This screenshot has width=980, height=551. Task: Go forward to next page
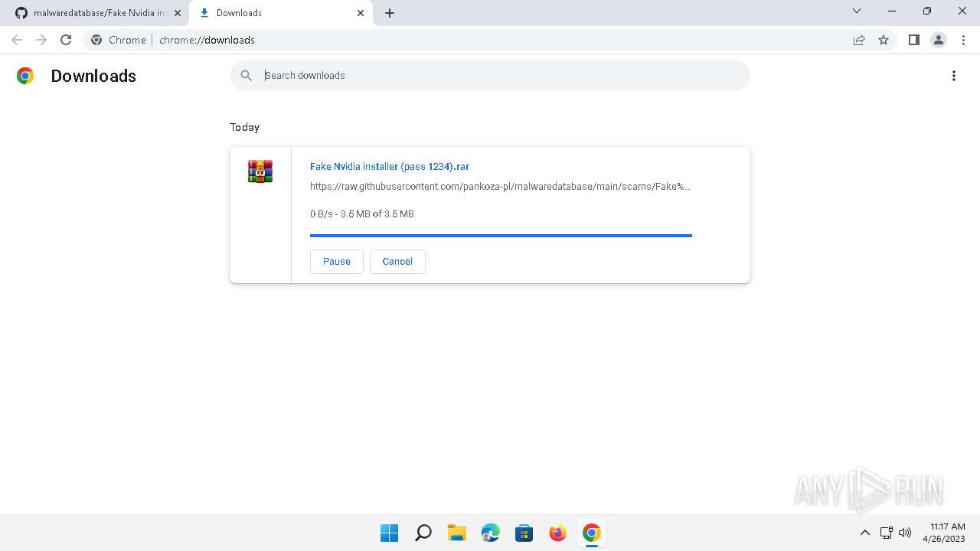[41, 40]
